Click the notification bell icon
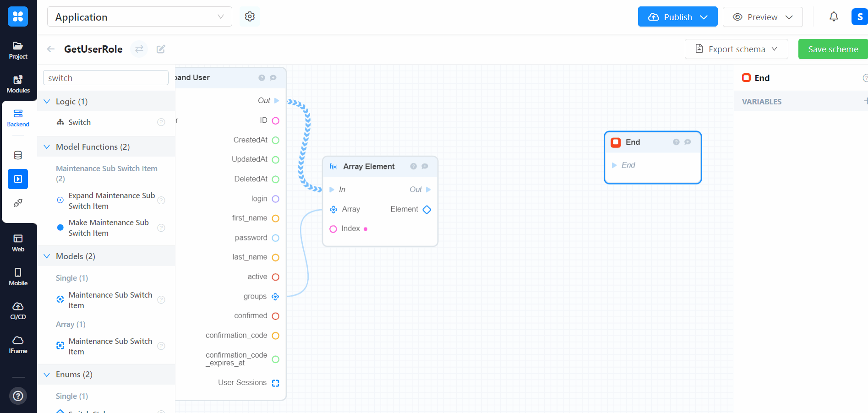868x413 pixels. [834, 17]
